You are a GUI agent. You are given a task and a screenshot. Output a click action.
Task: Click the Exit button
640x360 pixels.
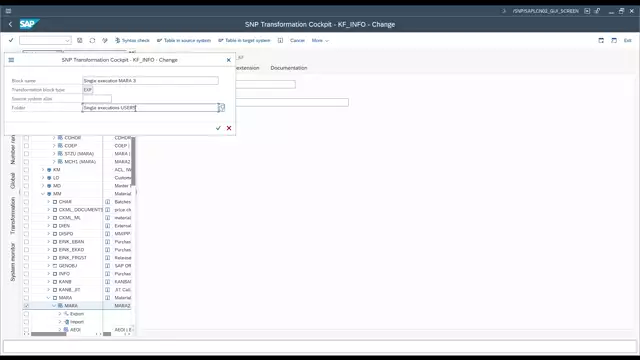coord(627,40)
